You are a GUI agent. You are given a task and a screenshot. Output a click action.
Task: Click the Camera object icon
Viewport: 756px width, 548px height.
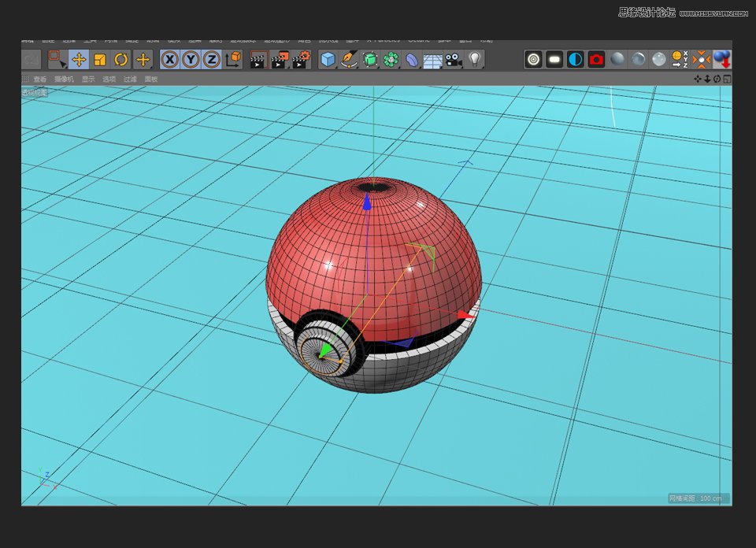click(x=452, y=59)
